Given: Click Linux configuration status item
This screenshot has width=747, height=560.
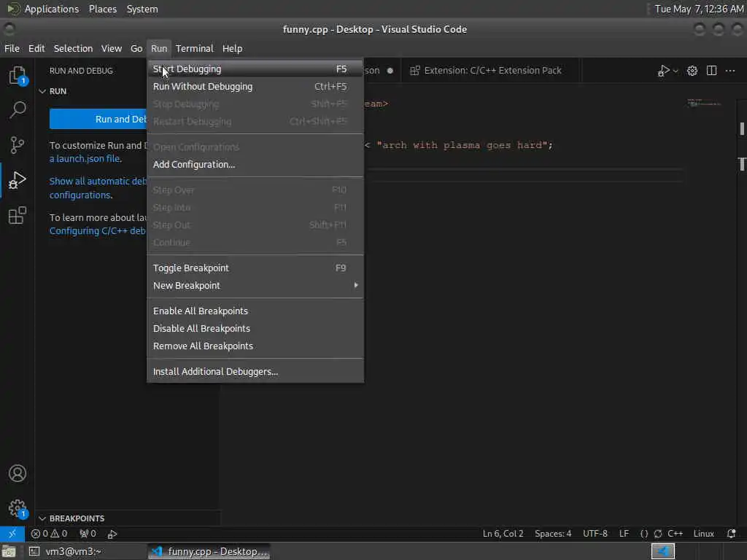Looking at the screenshot, I should tap(703, 533).
